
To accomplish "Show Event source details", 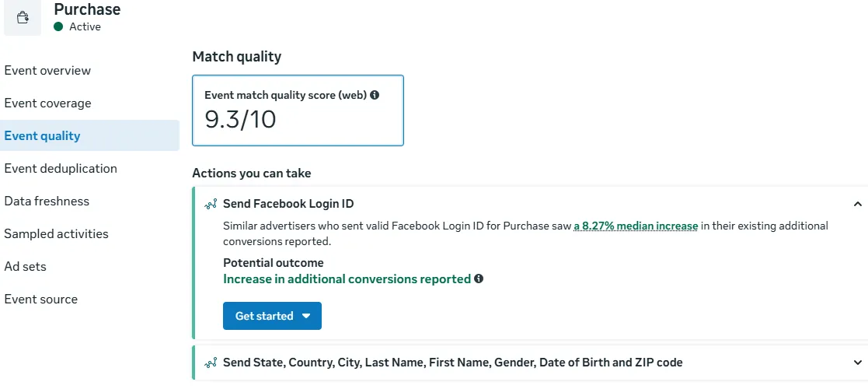I will (40, 300).
